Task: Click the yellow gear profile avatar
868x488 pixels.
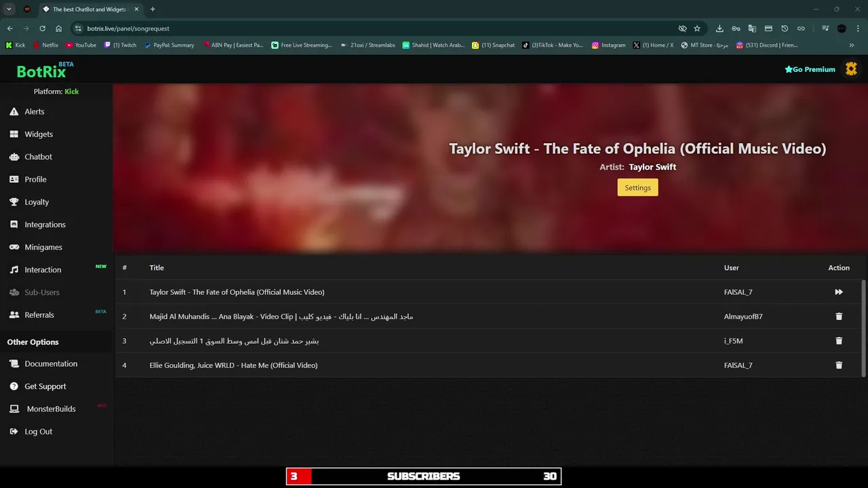Action: click(851, 69)
